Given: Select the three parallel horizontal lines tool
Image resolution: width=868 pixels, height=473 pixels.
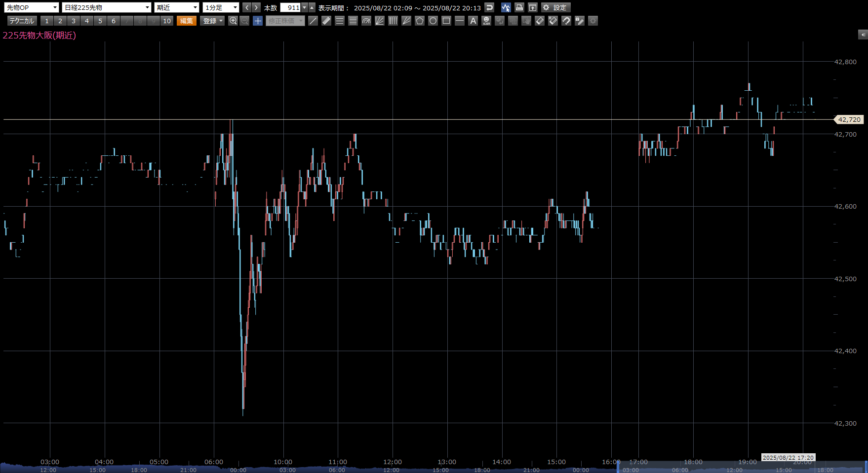Looking at the screenshot, I should coord(340,21).
